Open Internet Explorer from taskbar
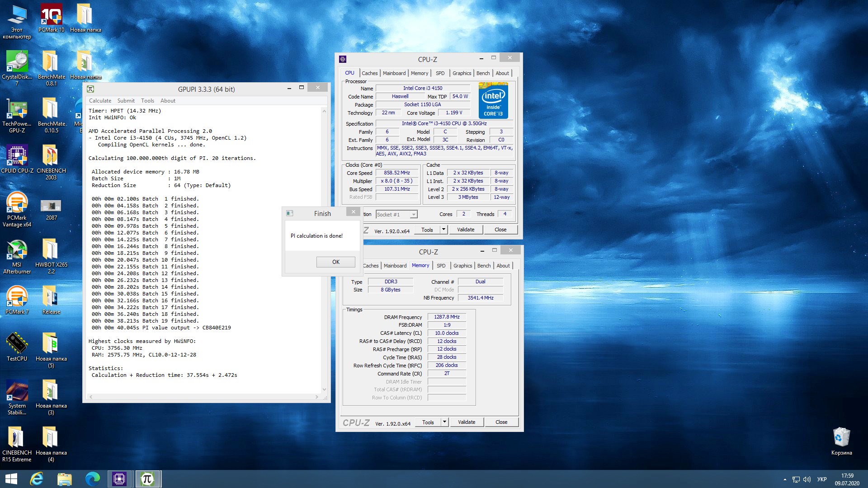Screen dimensions: 868x488 [37, 479]
